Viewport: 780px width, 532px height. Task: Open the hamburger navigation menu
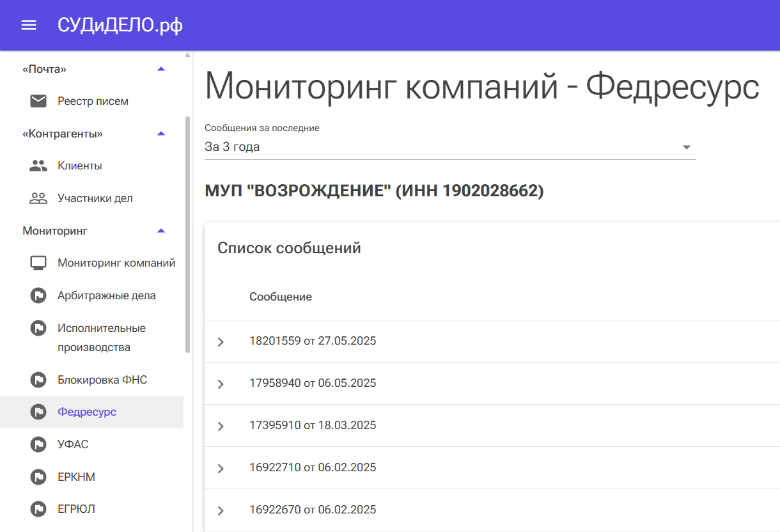point(29,25)
